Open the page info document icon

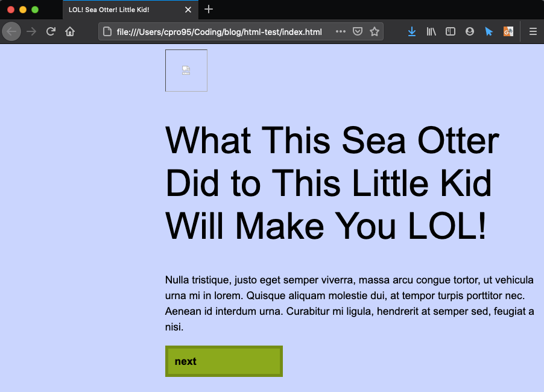point(107,31)
